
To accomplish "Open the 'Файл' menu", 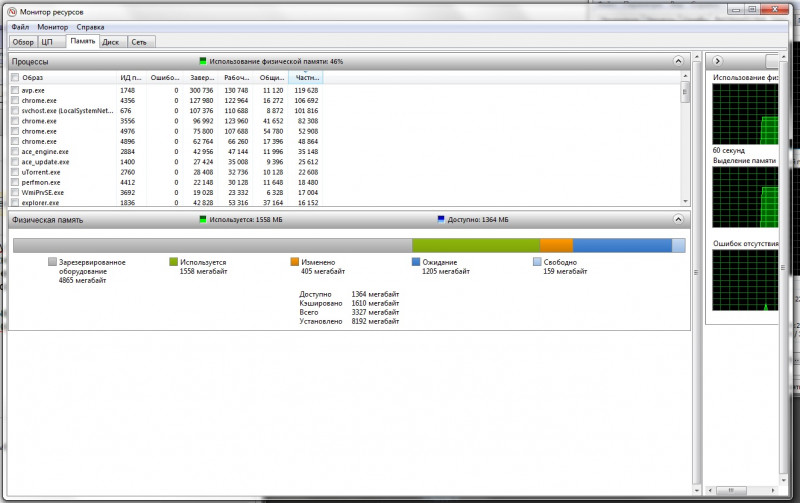I will click(20, 27).
